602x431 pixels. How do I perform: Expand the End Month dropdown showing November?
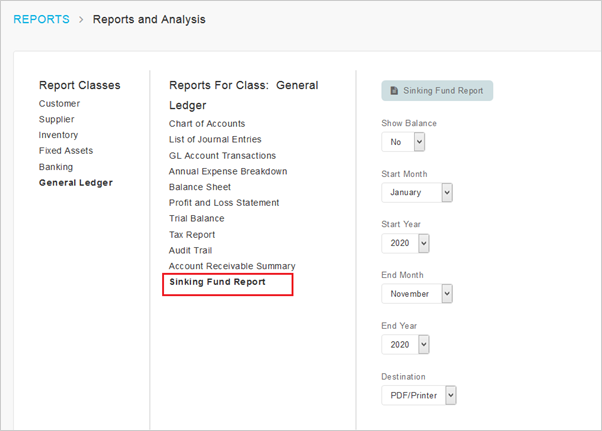[x=417, y=294]
